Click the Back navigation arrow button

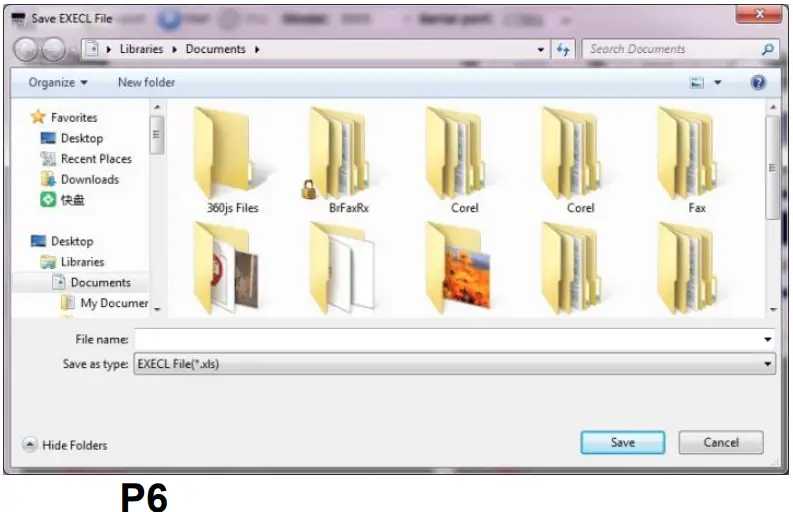(26, 50)
